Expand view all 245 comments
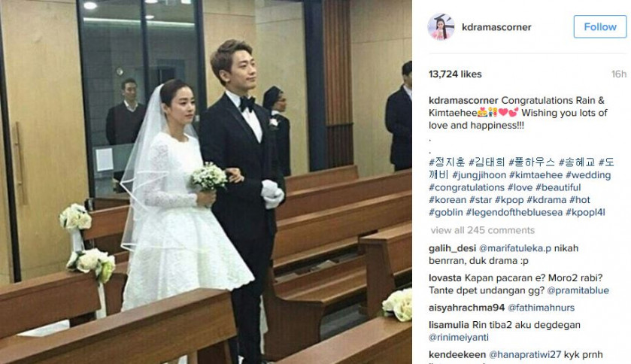Image resolution: width=631 pixels, height=364 pixels. (x=483, y=230)
